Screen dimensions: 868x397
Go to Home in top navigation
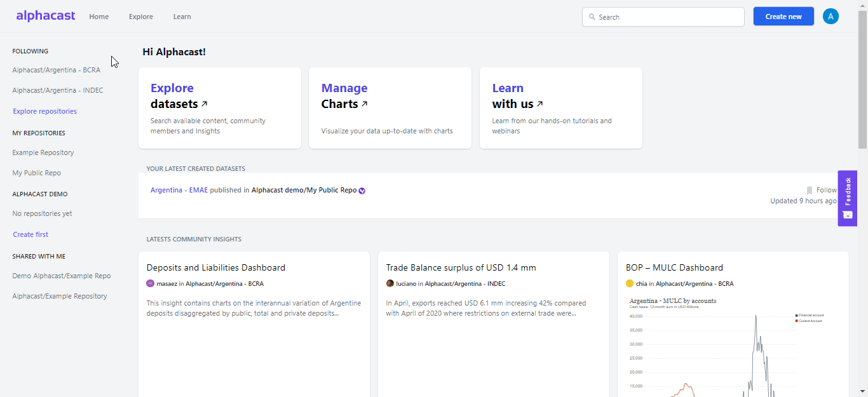click(x=99, y=17)
